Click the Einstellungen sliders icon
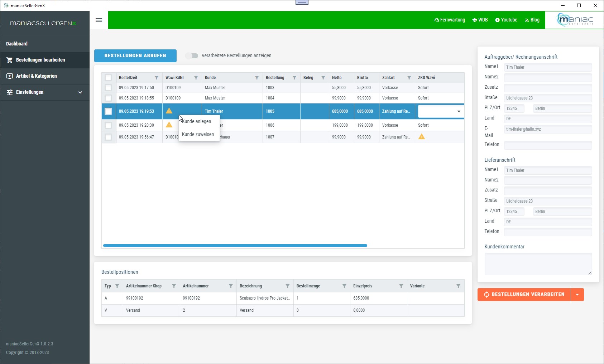The width and height of the screenshot is (604, 364). (10, 92)
